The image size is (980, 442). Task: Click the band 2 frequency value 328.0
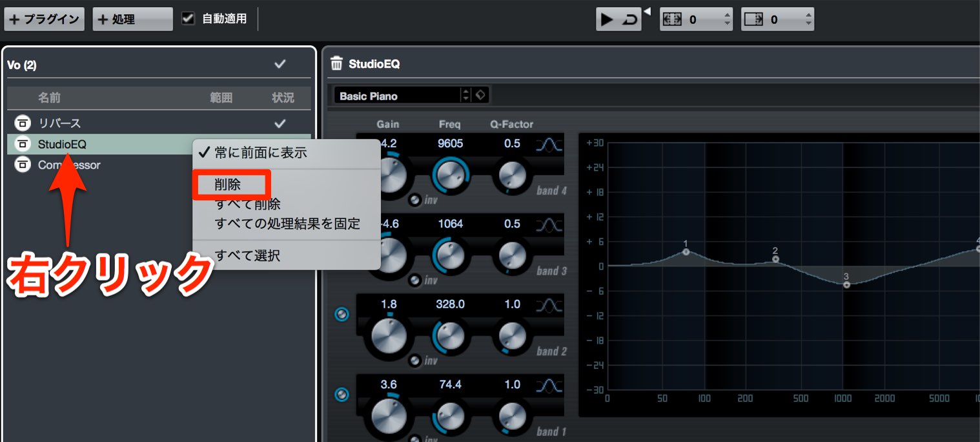[450, 304]
